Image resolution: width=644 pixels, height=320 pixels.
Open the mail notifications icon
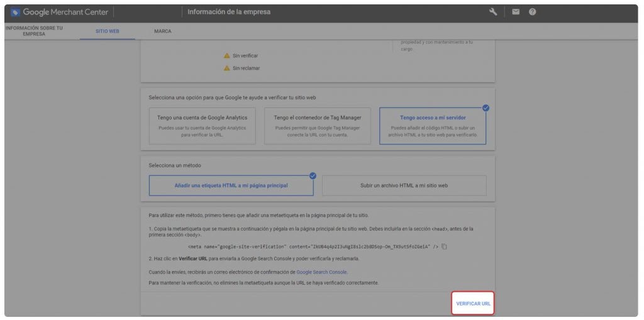coord(516,12)
